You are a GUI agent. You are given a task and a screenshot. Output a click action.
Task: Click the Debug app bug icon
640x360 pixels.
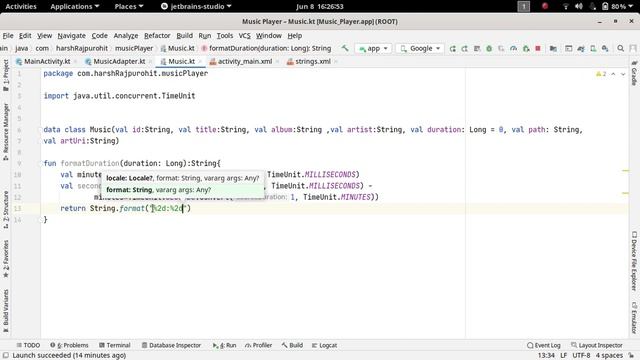tap(489, 48)
